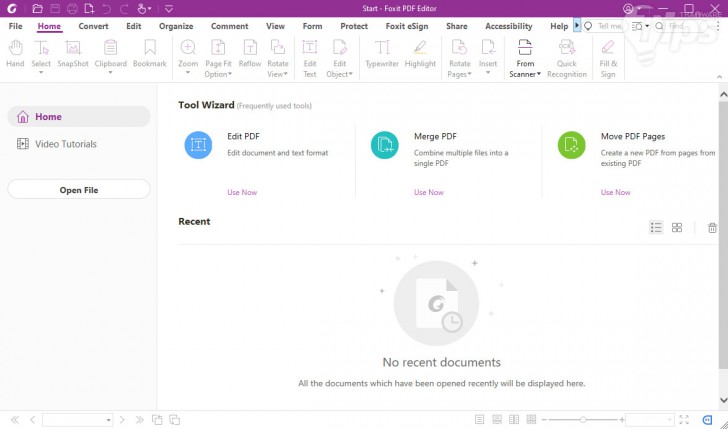Image resolution: width=728 pixels, height=429 pixels.
Task: Open Page Fit Option dropdown
Action: 230,74
